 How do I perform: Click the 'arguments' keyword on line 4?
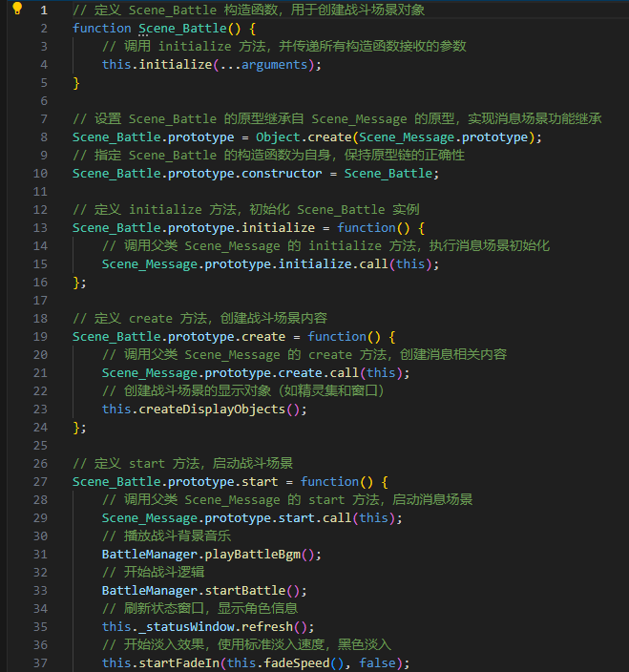[274, 65]
